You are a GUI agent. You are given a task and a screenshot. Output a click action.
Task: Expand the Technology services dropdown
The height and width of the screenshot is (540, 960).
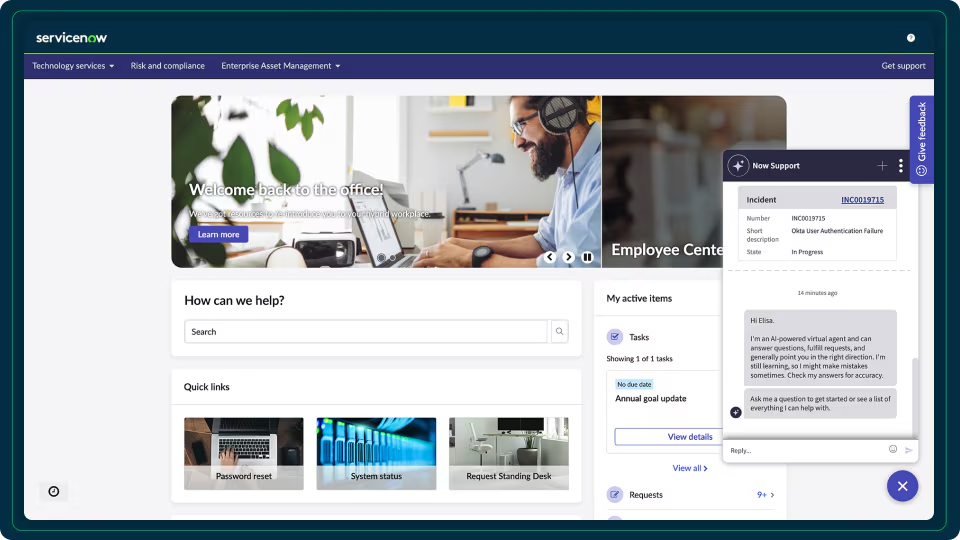(x=73, y=66)
